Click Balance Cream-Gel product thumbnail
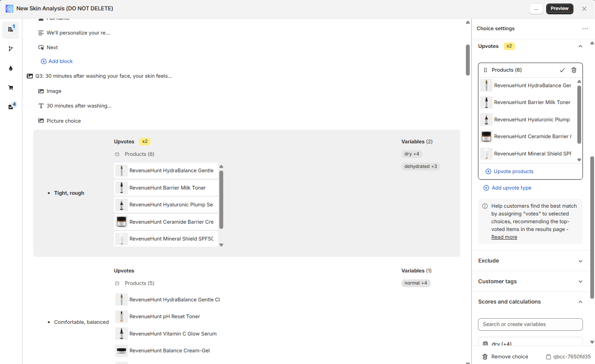 [x=121, y=351]
